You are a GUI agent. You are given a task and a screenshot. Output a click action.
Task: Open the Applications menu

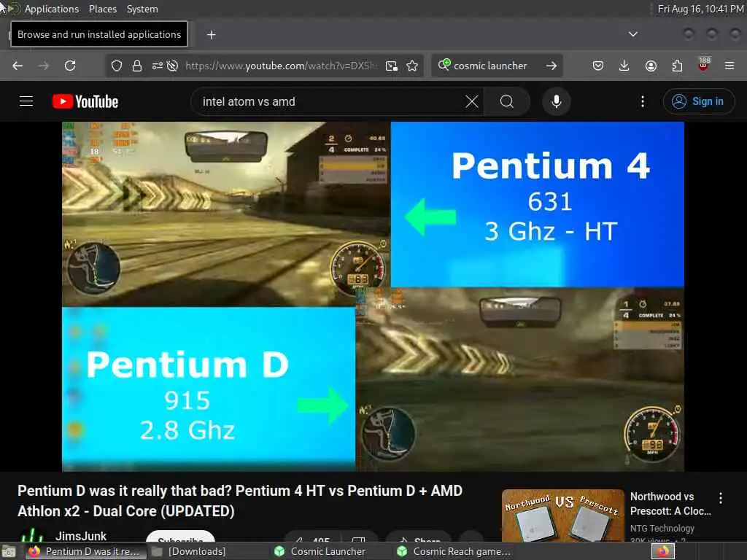click(x=52, y=9)
